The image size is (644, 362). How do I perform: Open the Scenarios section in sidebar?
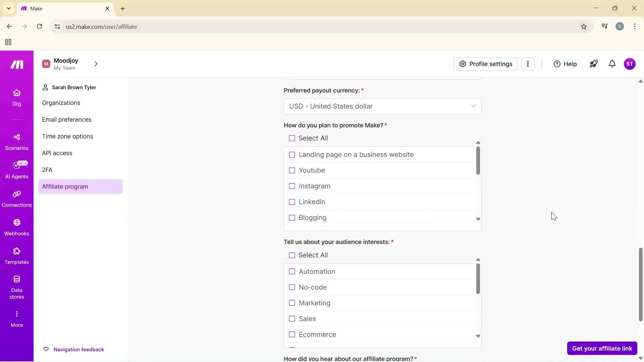[16, 142]
